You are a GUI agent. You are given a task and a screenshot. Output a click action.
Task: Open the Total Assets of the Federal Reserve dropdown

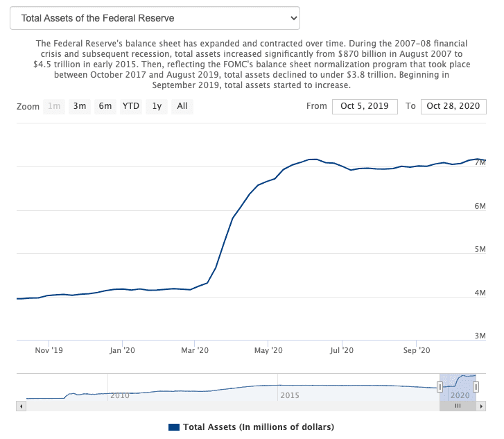pyautogui.click(x=155, y=18)
